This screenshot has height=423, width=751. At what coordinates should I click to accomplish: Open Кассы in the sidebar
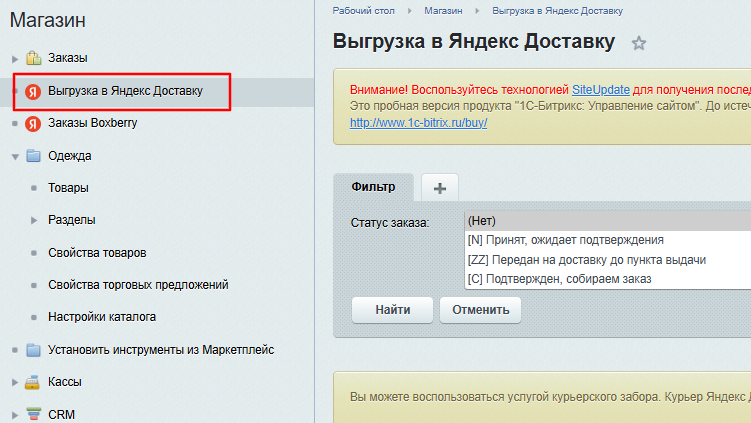click(x=65, y=382)
